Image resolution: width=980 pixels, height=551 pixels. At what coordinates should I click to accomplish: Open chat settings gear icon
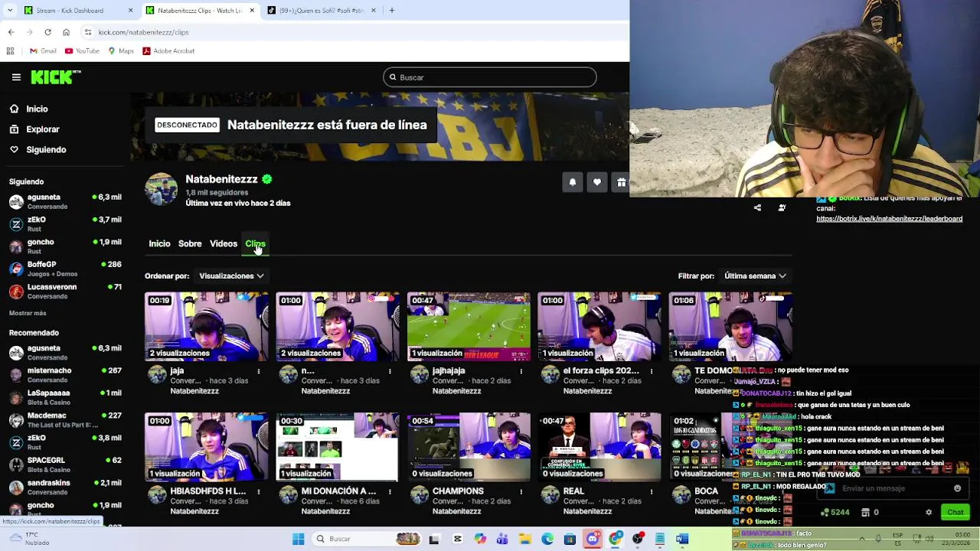point(929,512)
